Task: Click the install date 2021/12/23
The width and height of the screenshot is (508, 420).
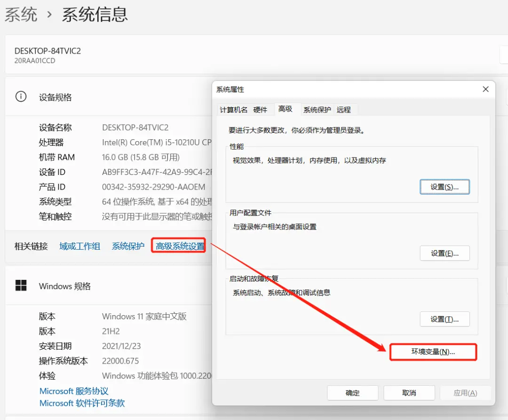Action: coord(121,346)
